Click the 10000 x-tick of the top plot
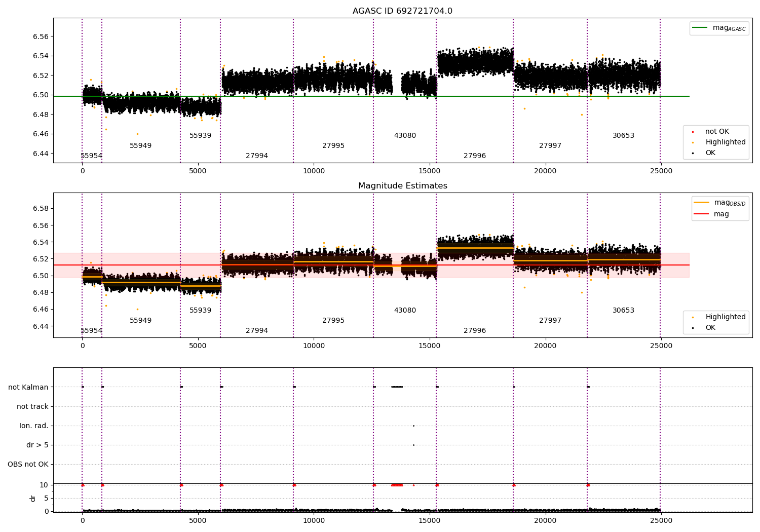 (x=314, y=171)
